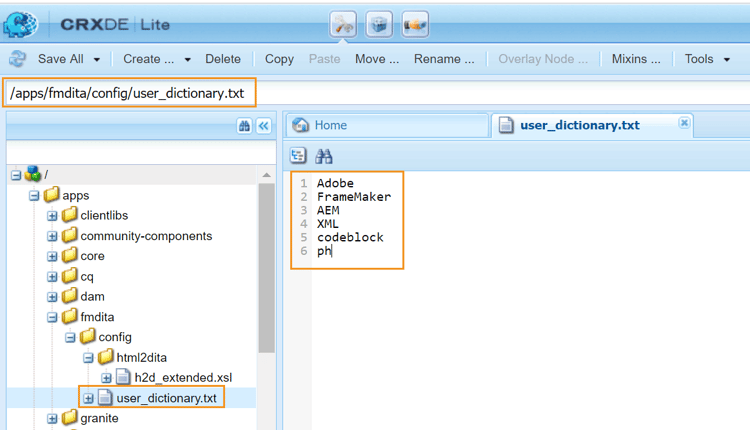Viewport: 750px width, 430px height.
Task: Open the Create dropdown arrow
Action: (x=188, y=60)
